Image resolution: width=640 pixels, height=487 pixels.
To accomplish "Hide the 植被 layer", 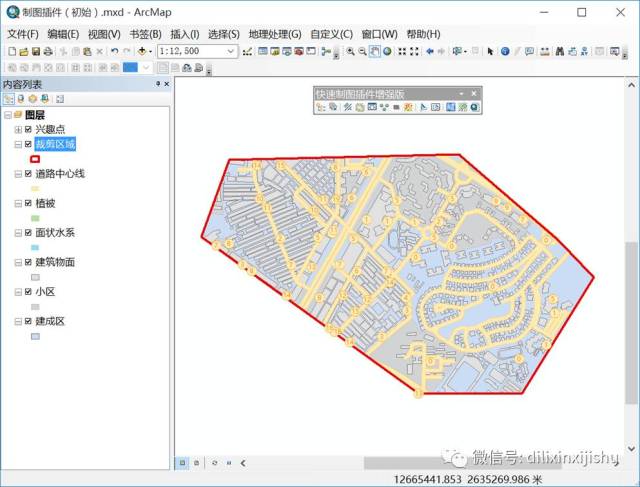I will (x=28, y=203).
